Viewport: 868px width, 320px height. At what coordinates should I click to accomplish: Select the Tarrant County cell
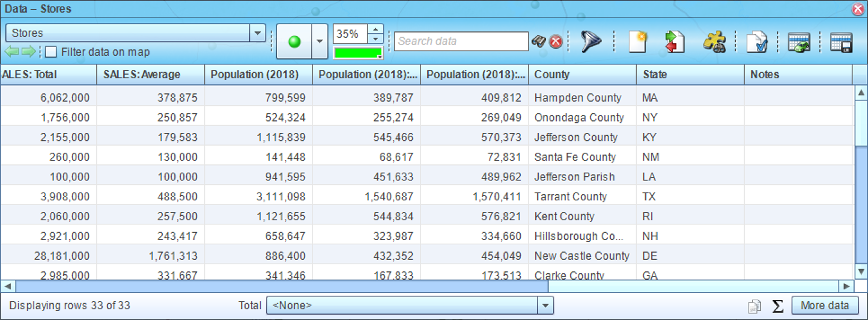pos(582,196)
